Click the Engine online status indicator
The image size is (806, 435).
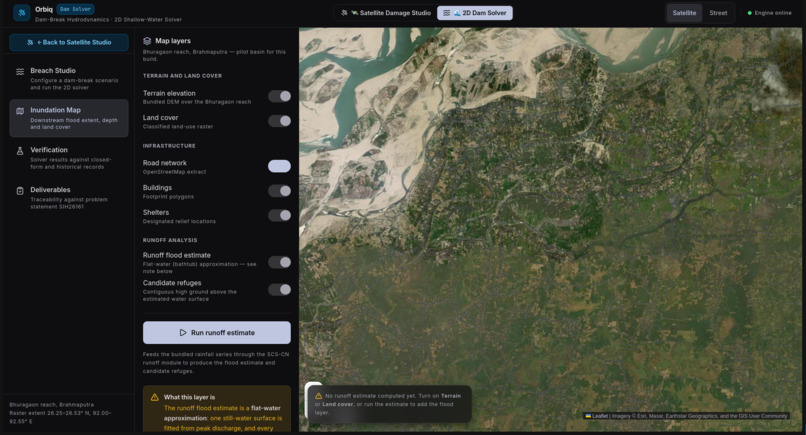point(769,13)
